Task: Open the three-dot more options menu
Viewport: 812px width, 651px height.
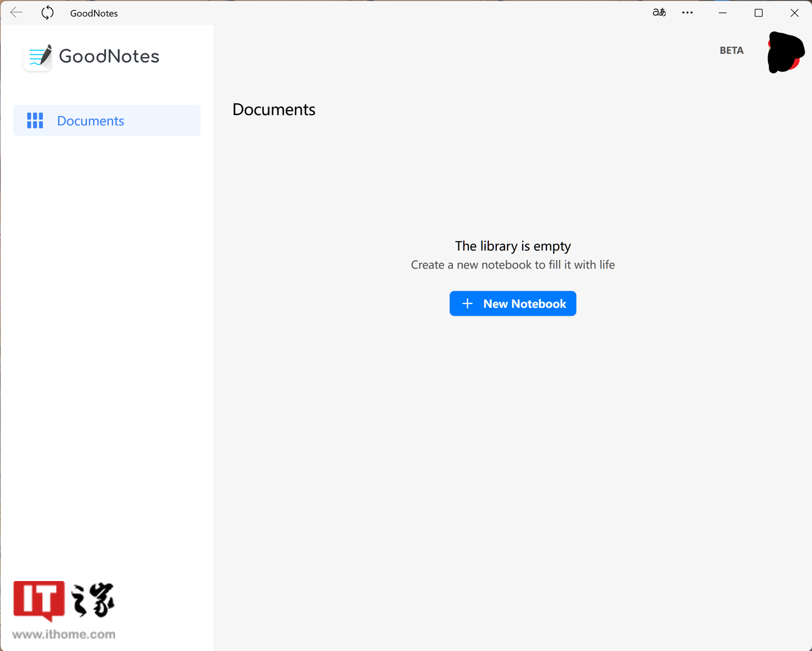Action: [687, 12]
